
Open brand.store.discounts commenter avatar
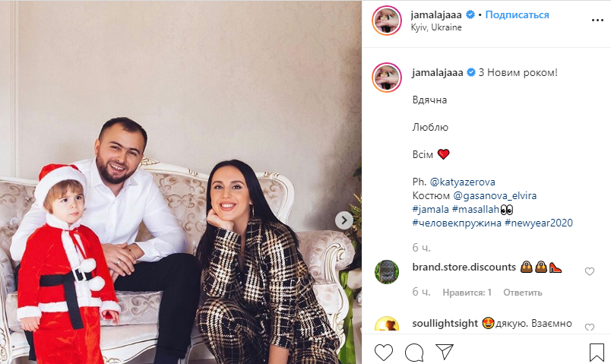(x=387, y=271)
